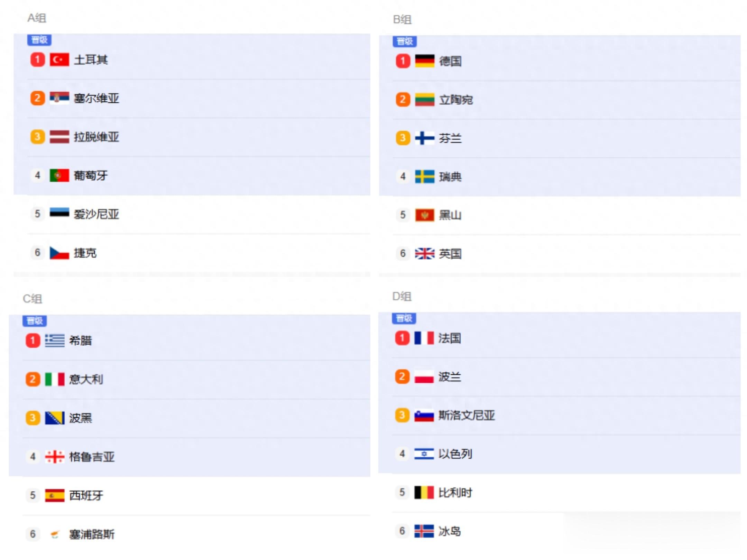Click the Spain flag icon
747x560 pixels.
tap(55, 495)
